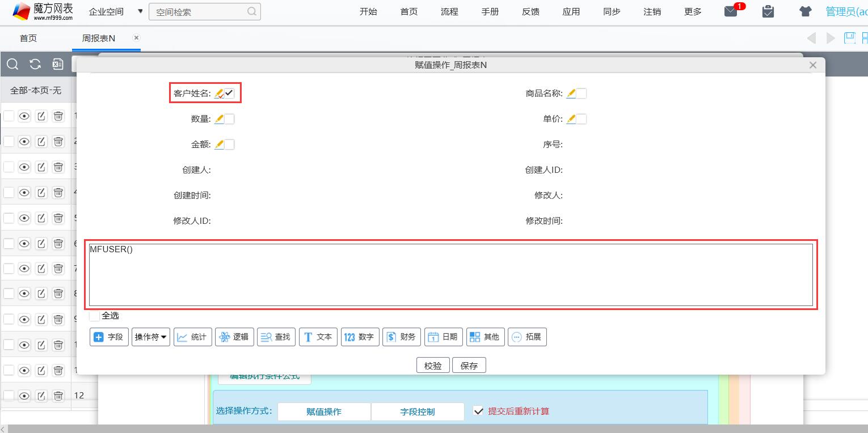Click the trash icon on row 9
Image resolution: width=868 pixels, height=433 pixels.
58,319
